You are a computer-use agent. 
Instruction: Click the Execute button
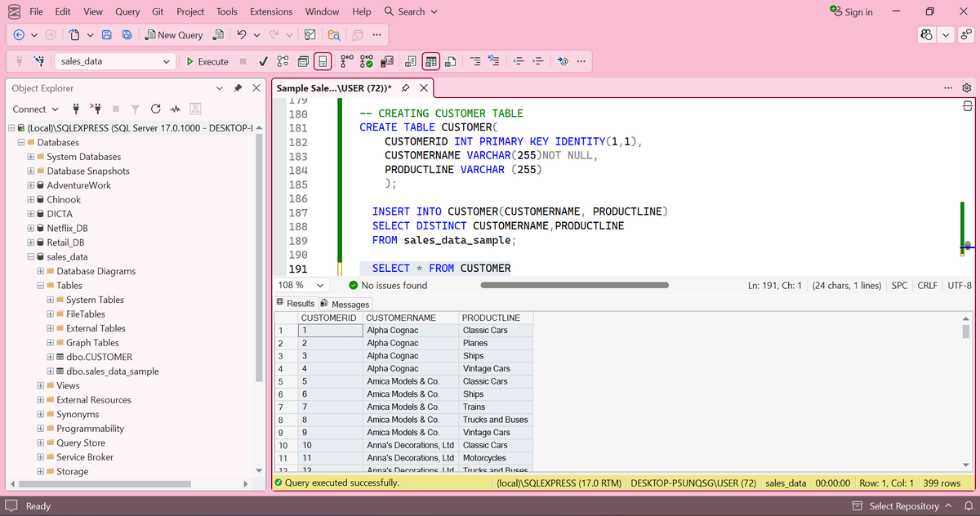207,61
